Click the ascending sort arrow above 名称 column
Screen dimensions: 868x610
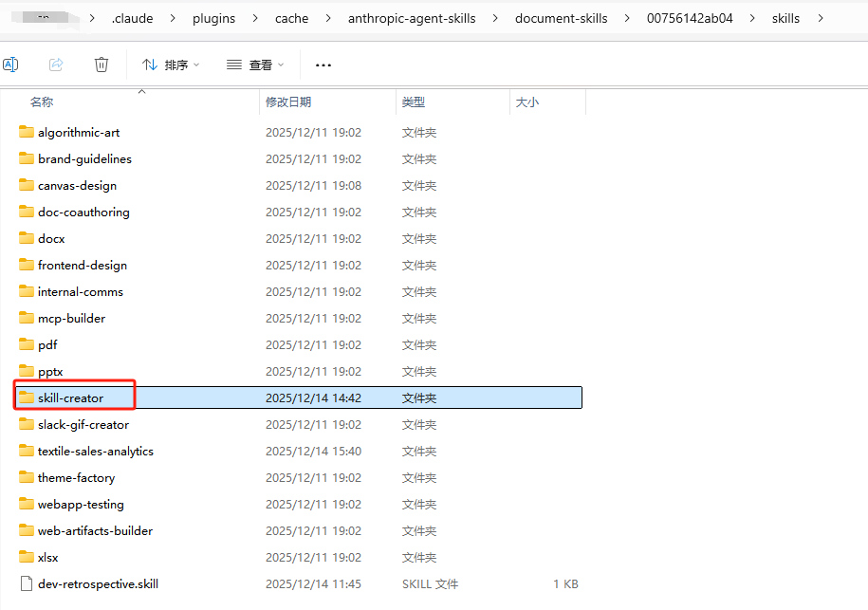pos(141,92)
